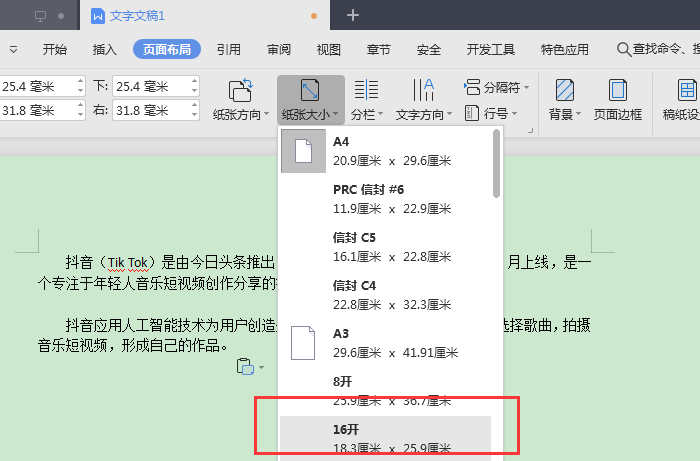Select PRC 信封 #6 paper size

click(386, 199)
